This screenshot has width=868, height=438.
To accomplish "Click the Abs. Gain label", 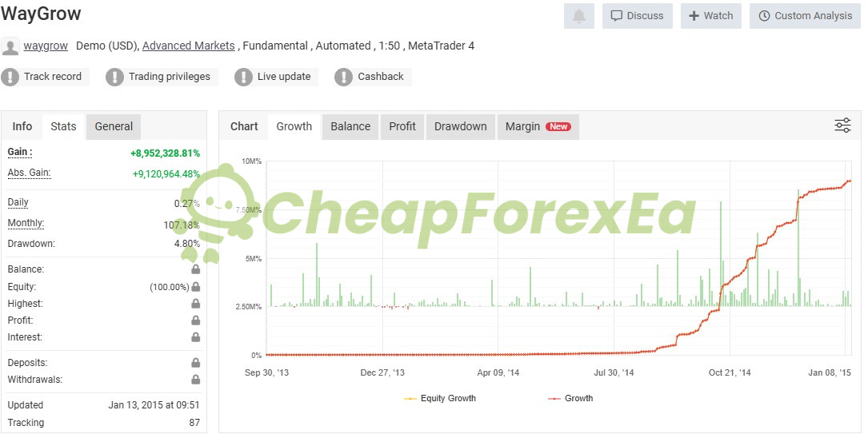I will tap(29, 173).
